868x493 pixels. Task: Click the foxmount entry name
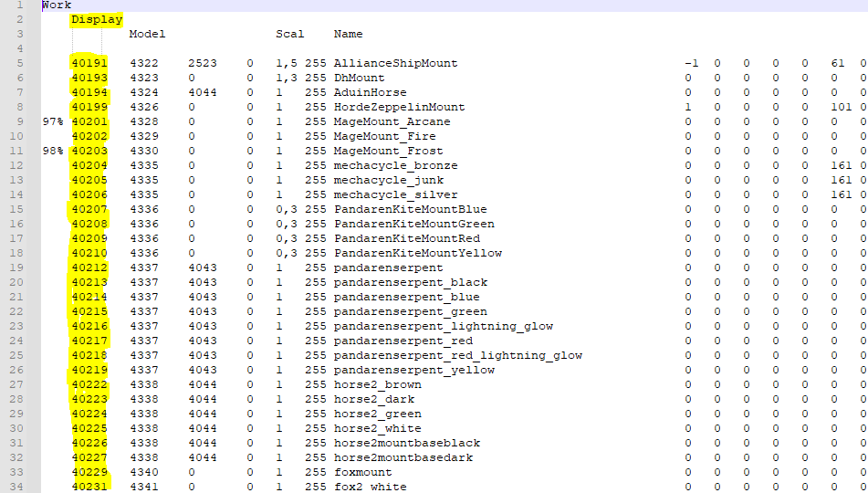click(362, 472)
